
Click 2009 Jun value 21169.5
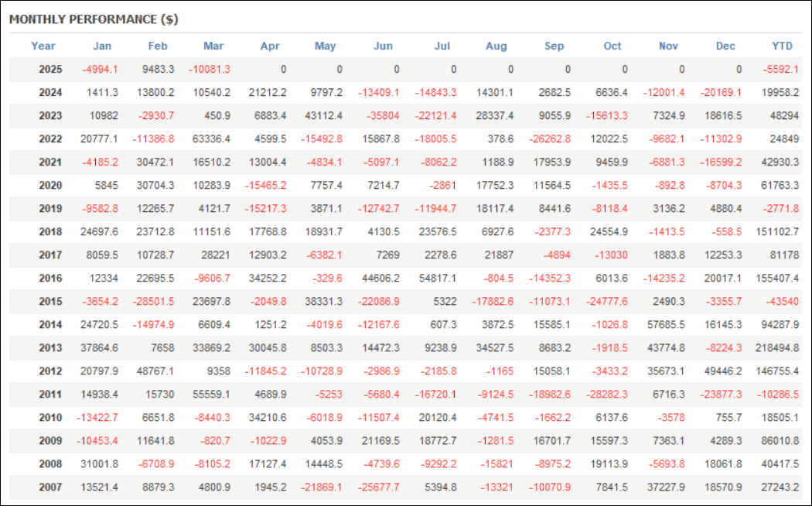380,441
